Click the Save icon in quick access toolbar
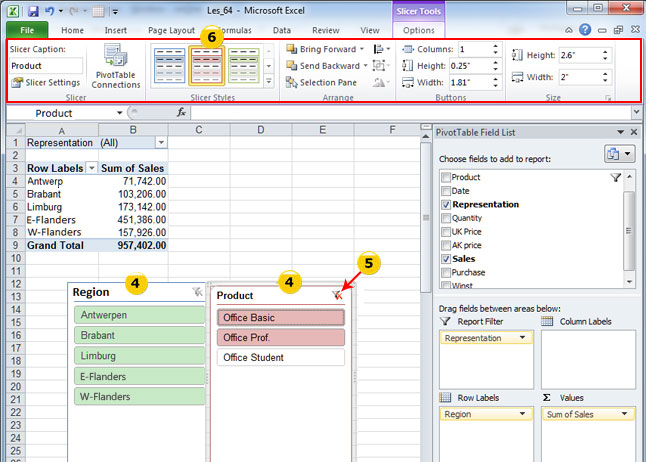 [33, 11]
